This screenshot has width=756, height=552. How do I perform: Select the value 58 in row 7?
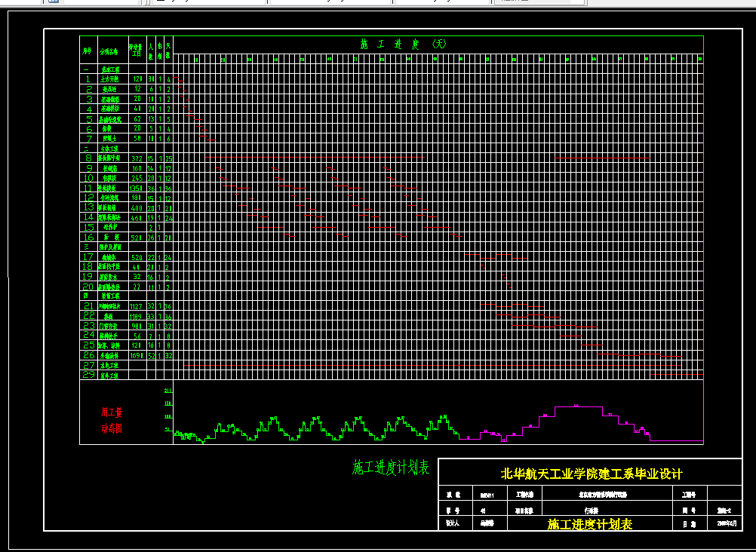click(137, 139)
